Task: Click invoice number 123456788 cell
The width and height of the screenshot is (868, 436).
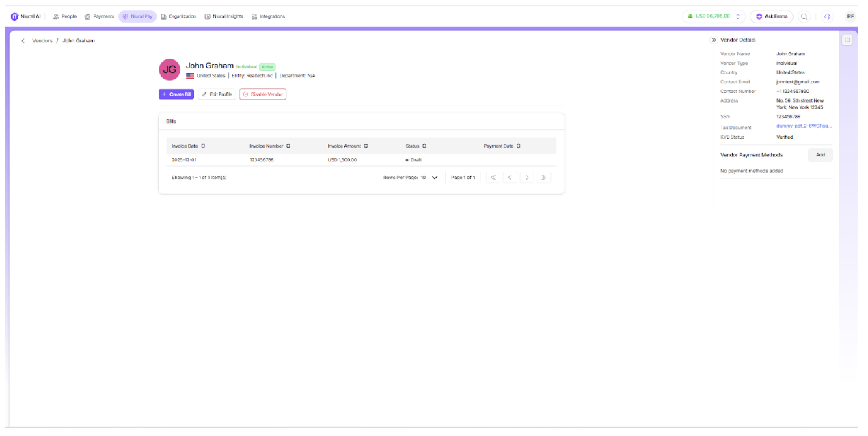Action: pos(262,160)
